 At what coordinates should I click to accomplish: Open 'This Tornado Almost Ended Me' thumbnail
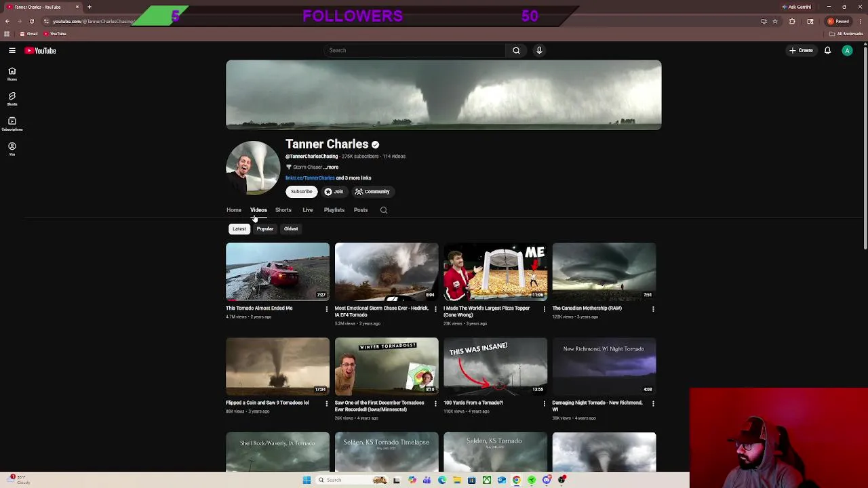[277, 271]
